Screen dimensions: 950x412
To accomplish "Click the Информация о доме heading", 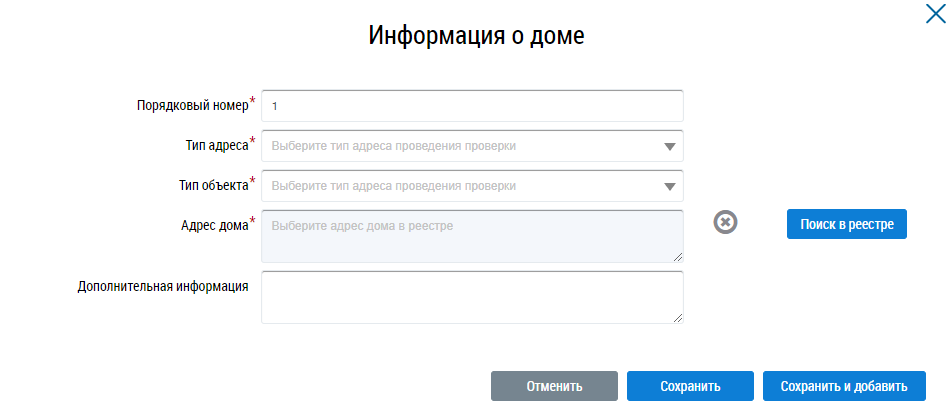I will (x=476, y=36).
